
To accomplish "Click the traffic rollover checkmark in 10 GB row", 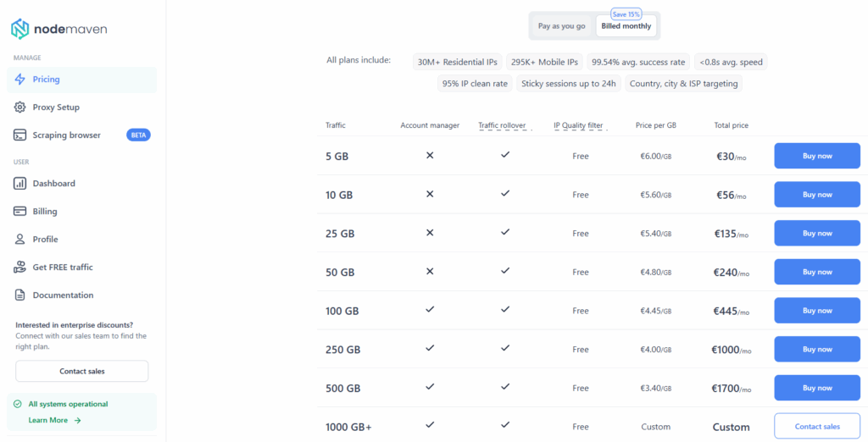I will [505, 194].
